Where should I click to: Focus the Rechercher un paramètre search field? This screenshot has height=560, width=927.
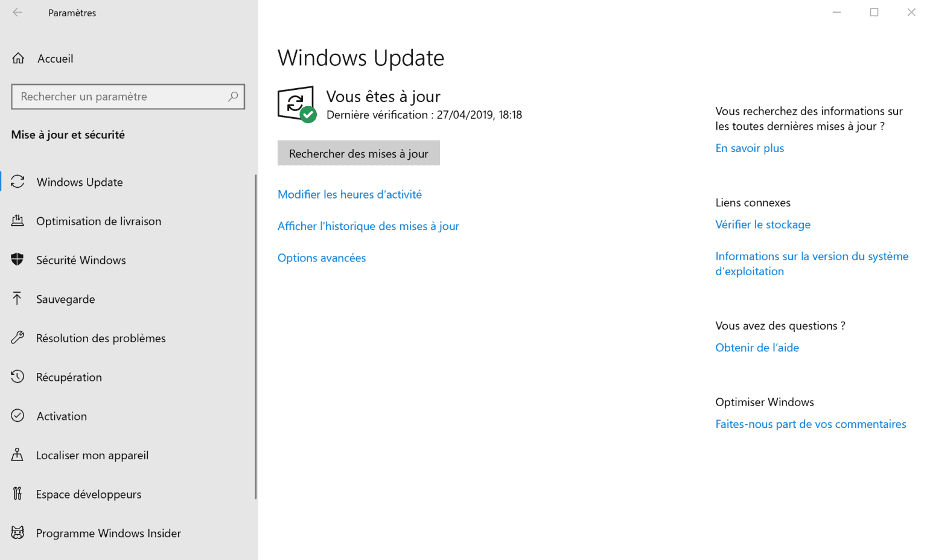point(128,97)
